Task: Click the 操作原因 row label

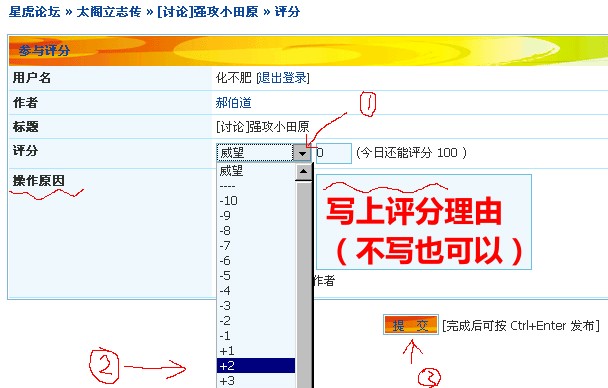Action: click(38, 181)
